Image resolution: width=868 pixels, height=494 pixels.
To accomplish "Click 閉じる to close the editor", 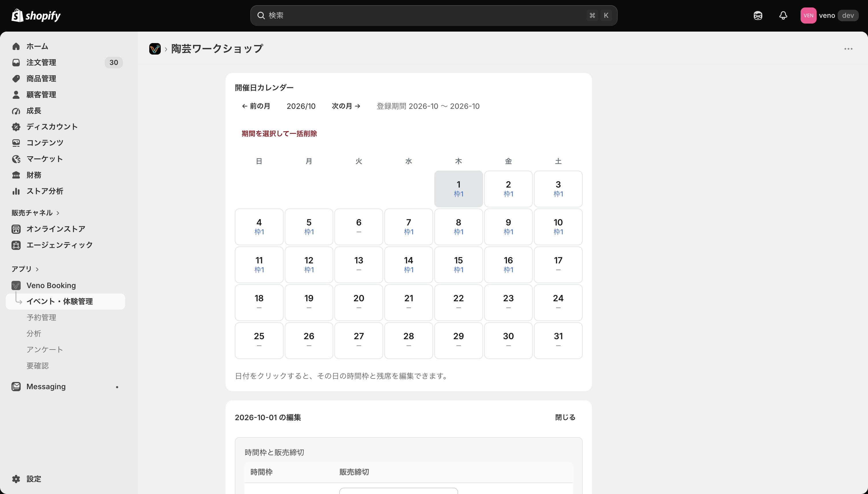I will pos(565,417).
